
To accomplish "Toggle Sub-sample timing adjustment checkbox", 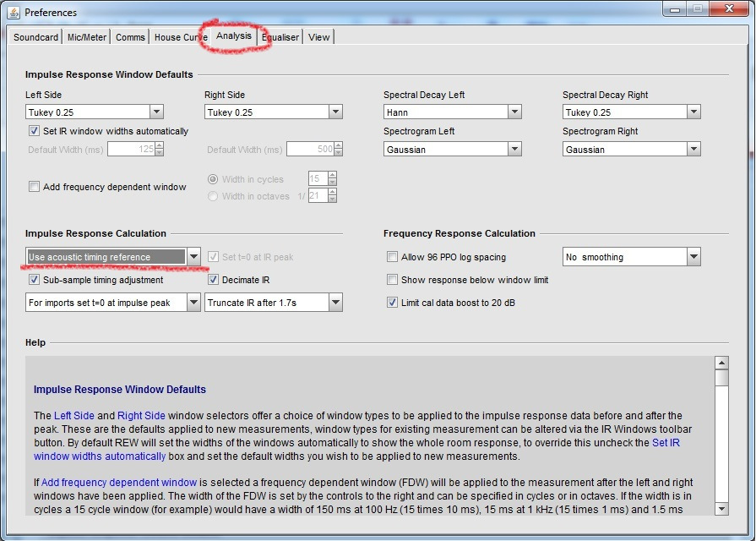I will pos(34,280).
